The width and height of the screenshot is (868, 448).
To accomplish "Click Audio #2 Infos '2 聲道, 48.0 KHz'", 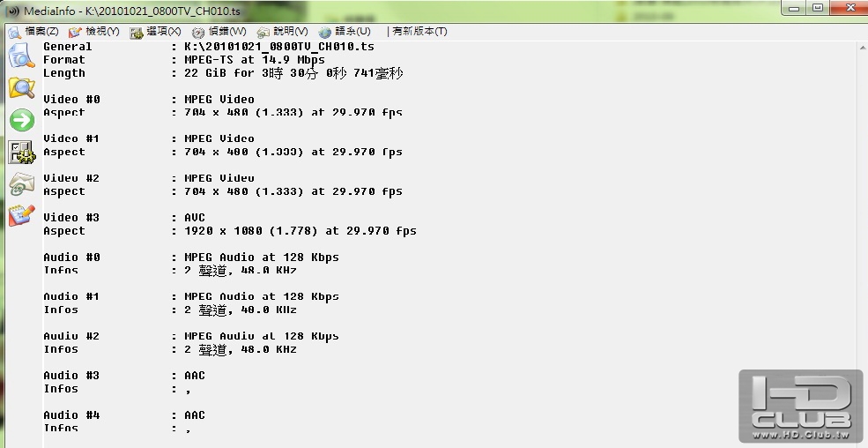I will point(241,349).
